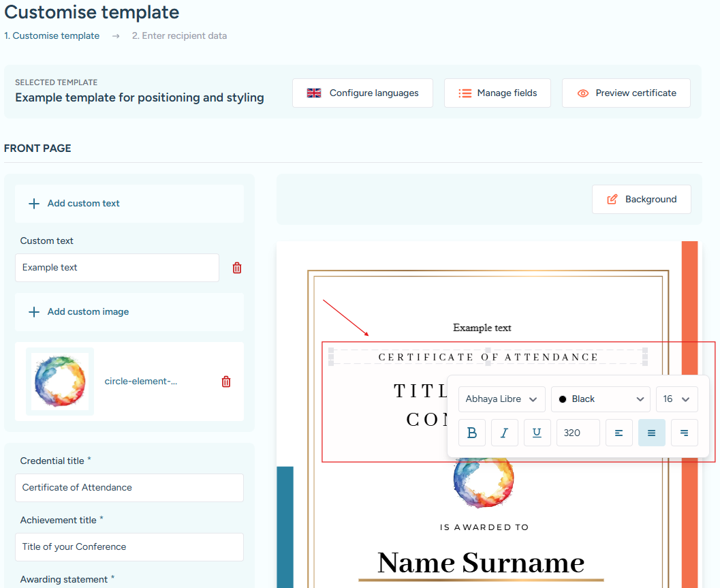Toggle italic formatting in text toolbar

pos(505,433)
